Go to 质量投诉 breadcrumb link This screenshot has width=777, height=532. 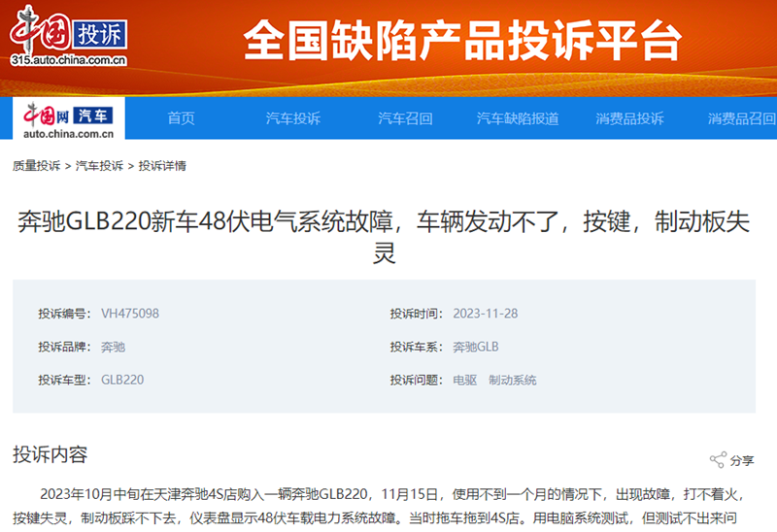37,166
